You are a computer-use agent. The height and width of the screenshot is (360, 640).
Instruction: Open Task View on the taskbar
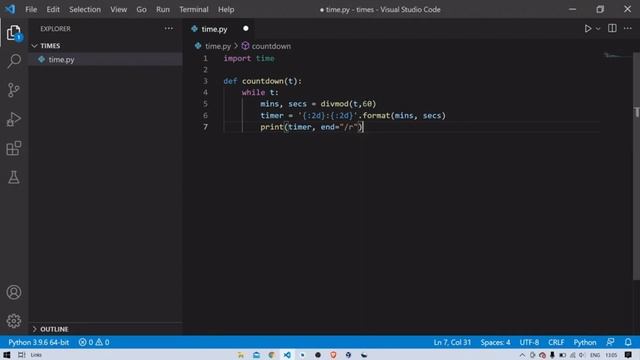pyautogui.click(x=22, y=355)
